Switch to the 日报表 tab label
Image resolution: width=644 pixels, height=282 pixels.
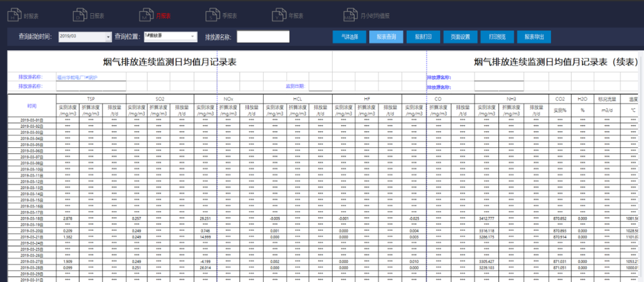pyautogui.click(x=97, y=16)
